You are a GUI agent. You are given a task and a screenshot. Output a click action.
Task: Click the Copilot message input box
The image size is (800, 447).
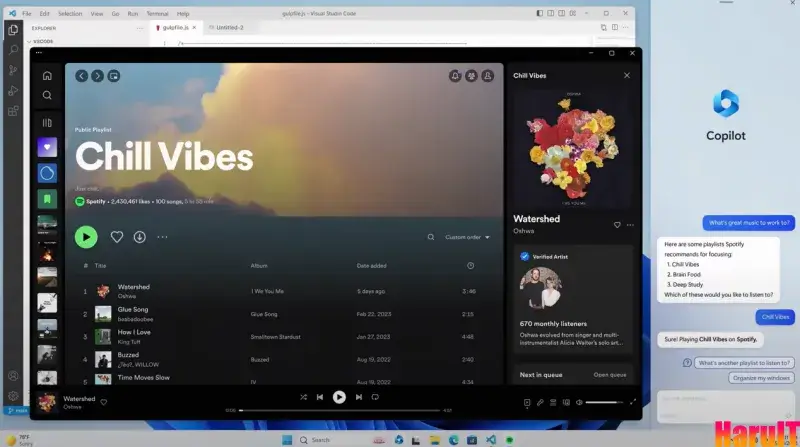click(726, 406)
